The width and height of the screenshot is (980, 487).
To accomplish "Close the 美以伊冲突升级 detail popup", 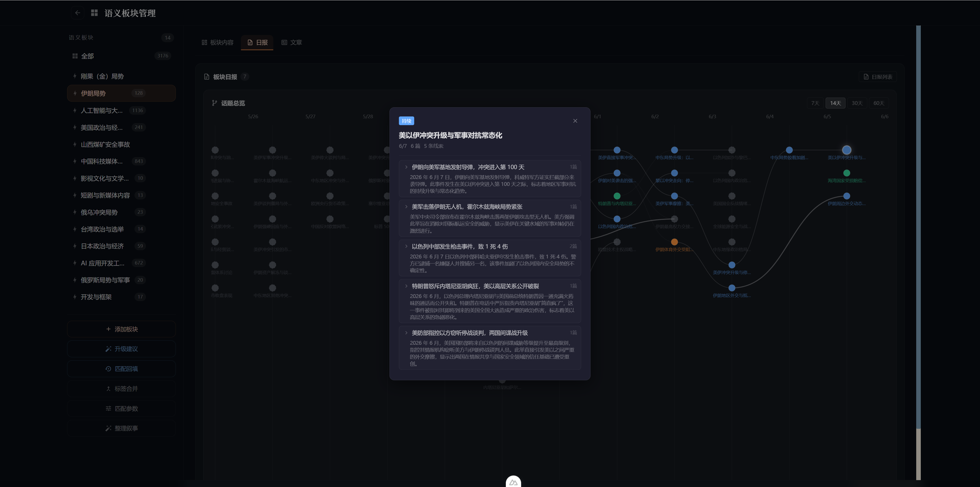I will [575, 121].
